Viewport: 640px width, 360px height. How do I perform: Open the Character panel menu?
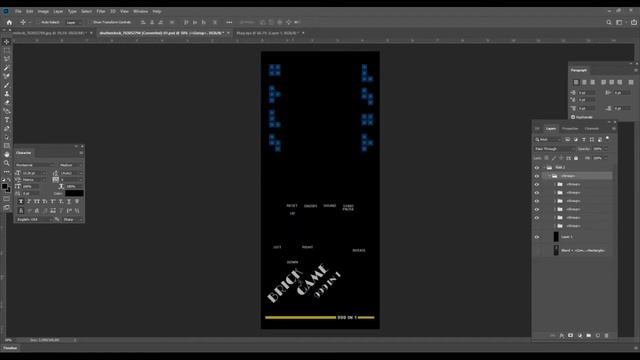pyautogui.click(x=81, y=153)
